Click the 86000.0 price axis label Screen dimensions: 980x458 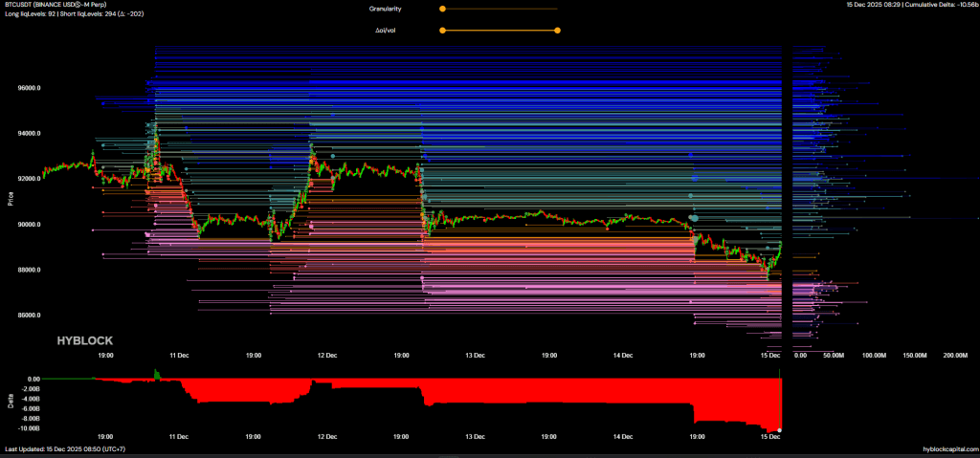pyautogui.click(x=29, y=316)
